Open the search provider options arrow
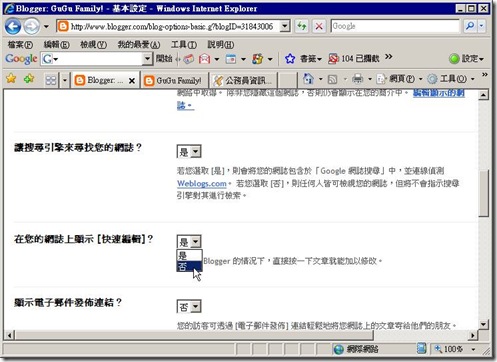Viewport: 497px width, 362px height. [x=481, y=26]
